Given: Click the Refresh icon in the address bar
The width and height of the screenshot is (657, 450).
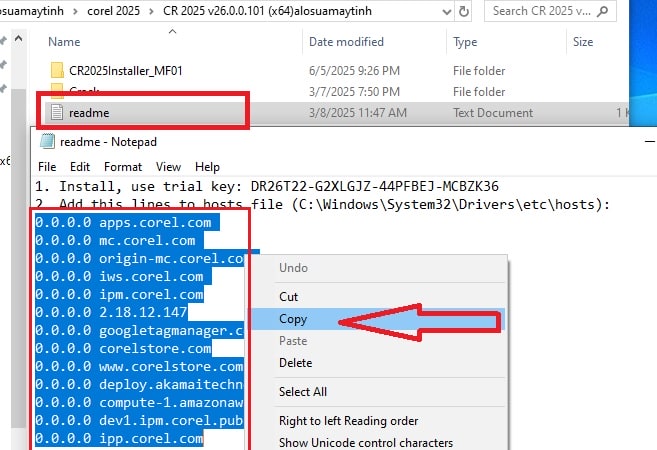Looking at the screenshot, I should [463, 11].
